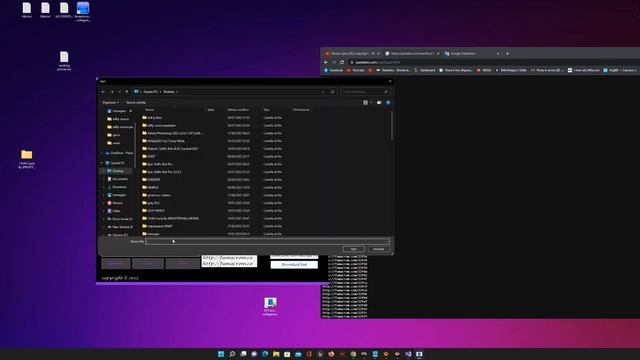
Task: Change the file dialog view layout
Action: point(365,102)
